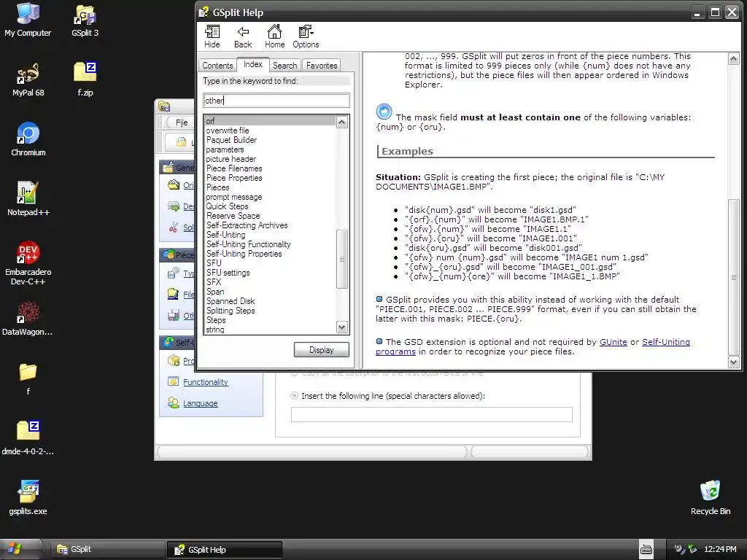Open the dmde-4-0-2 archive icon
747x560 pixels.
tap(28, 438)
